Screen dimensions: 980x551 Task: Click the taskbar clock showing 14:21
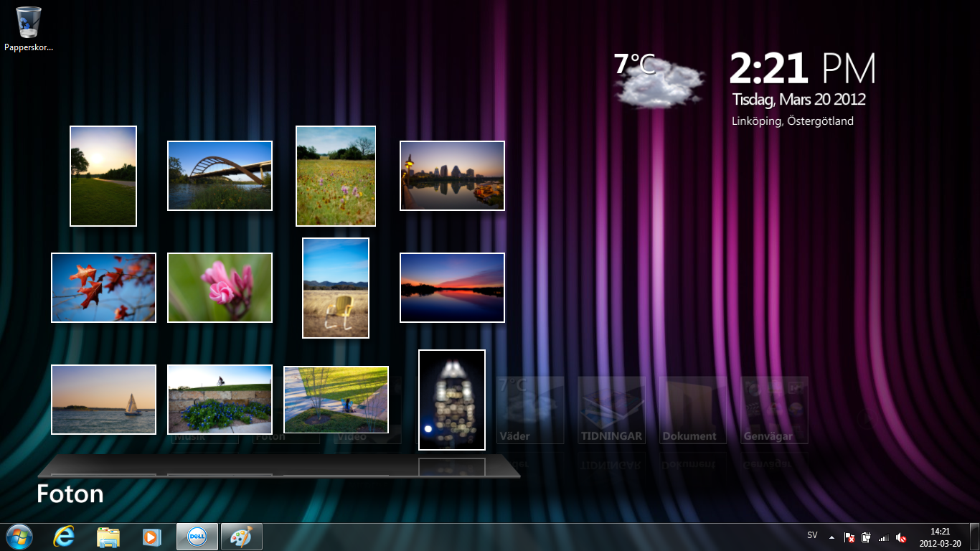pos(940,537)
